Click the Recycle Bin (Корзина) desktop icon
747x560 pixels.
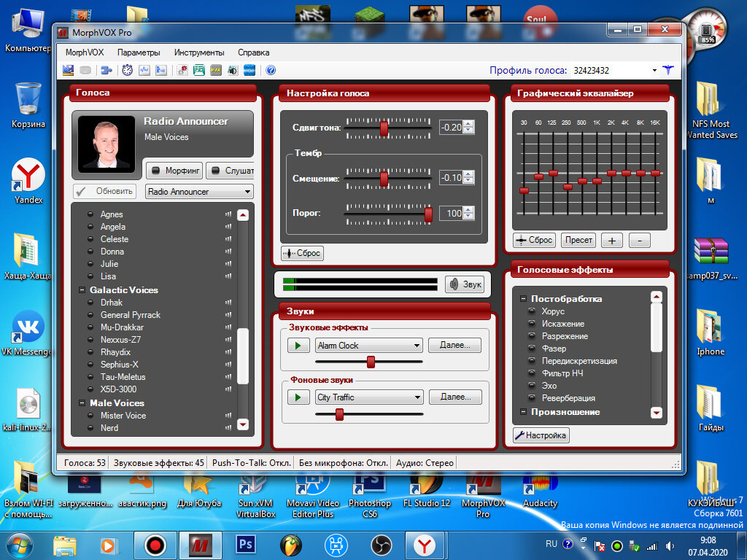[x=28, y=105]
